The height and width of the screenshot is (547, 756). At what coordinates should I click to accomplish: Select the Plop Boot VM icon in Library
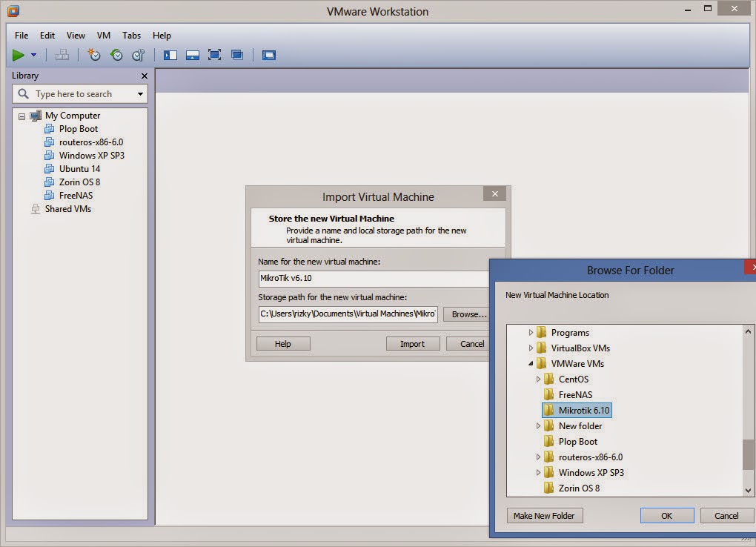[49, 129]
